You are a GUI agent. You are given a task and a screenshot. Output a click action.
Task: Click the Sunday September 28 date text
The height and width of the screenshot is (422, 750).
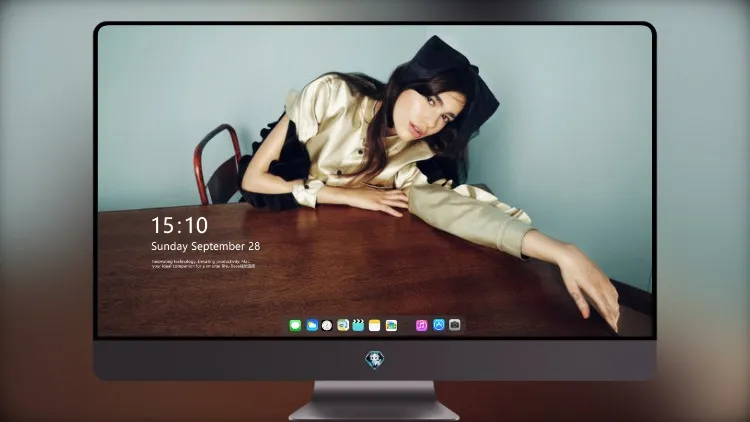coord(206,246)
